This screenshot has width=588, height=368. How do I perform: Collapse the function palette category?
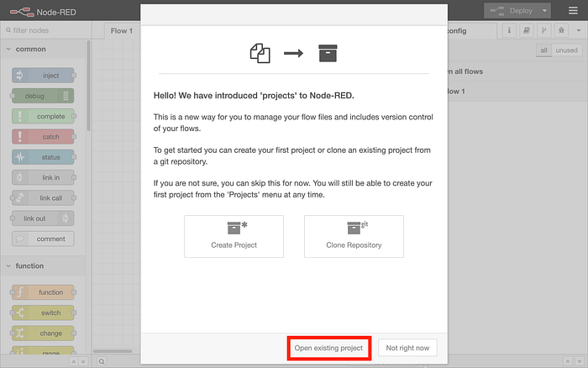coord(43,266)
